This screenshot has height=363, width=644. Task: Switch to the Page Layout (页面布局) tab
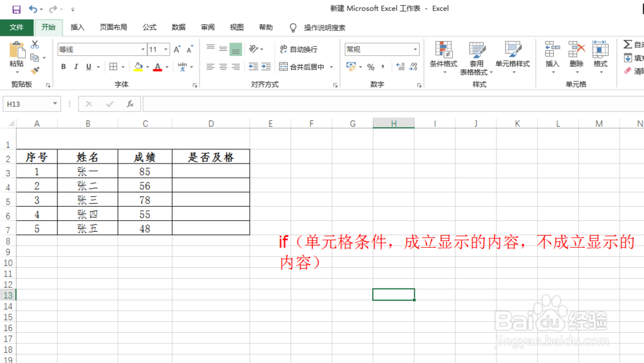(113, 27)
